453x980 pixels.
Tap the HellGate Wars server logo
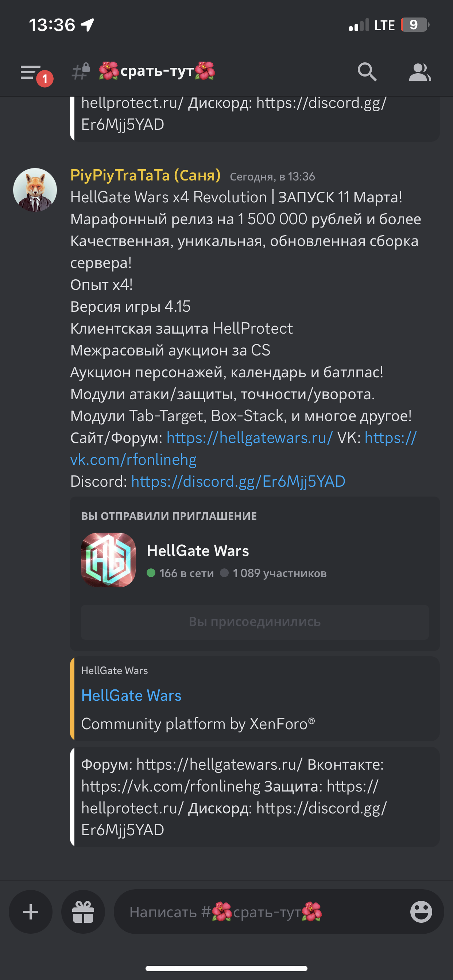coord(108,560)
